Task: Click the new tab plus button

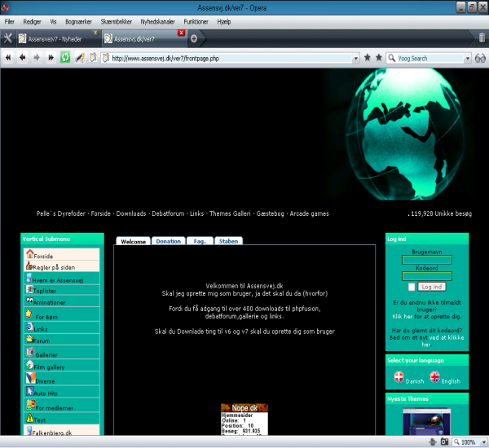Action: coord(193,37)
